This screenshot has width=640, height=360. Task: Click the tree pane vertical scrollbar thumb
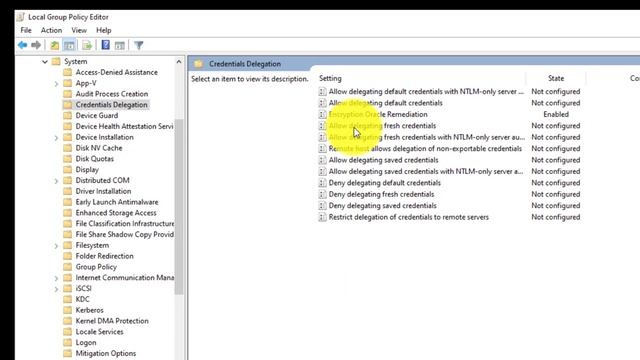point(179,207)
